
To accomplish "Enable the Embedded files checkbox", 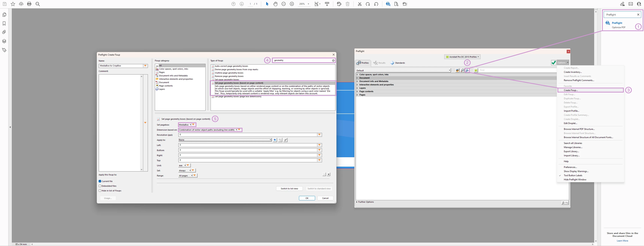I will (x=100, y=186).
